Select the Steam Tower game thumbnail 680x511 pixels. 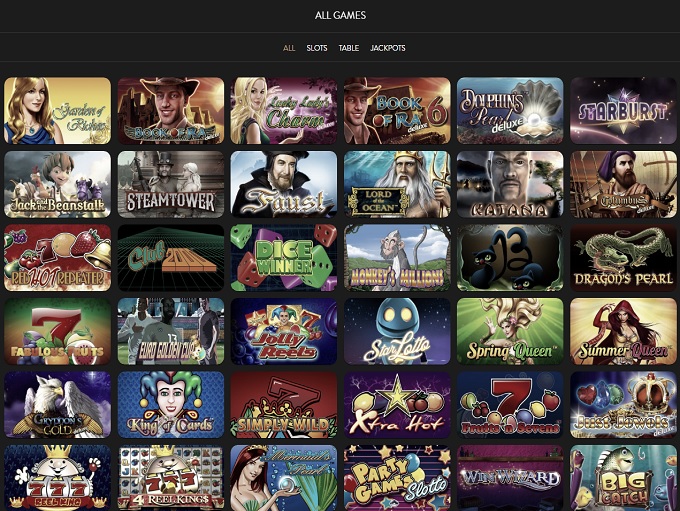(171, 184)
